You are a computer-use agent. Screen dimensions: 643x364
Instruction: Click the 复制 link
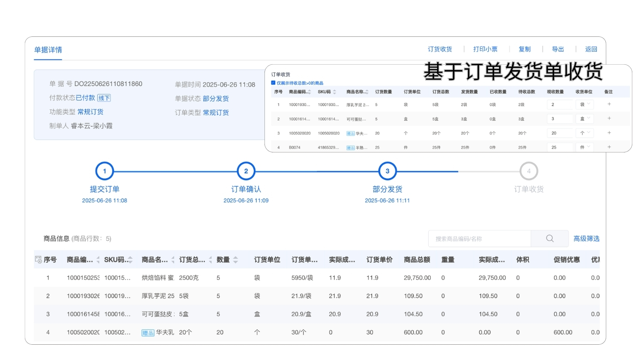click(x=525, y=49)
